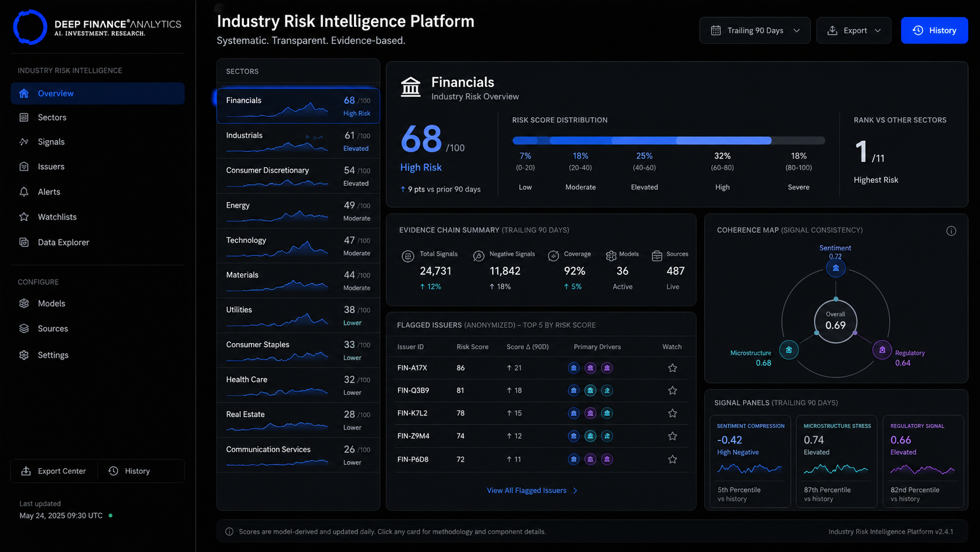Sort by Score Δ (90D) column header
The image size is (980, 552).
tap(528, 347)
